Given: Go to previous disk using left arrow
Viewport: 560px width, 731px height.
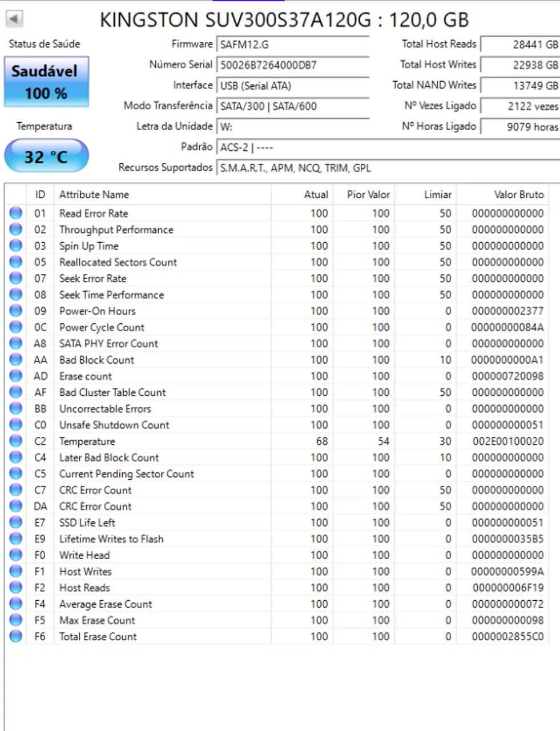Looking at the screenshot, I should click(x=14, y=19).
